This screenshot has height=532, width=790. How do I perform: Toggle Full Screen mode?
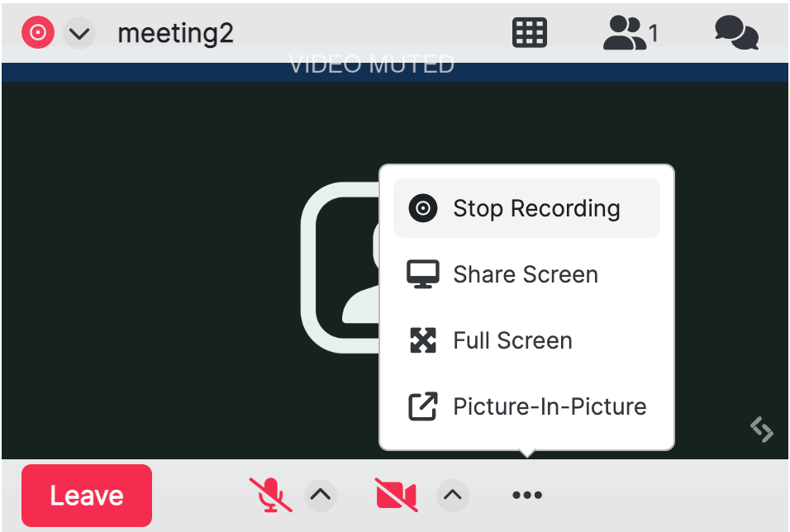tap(512, 340)
